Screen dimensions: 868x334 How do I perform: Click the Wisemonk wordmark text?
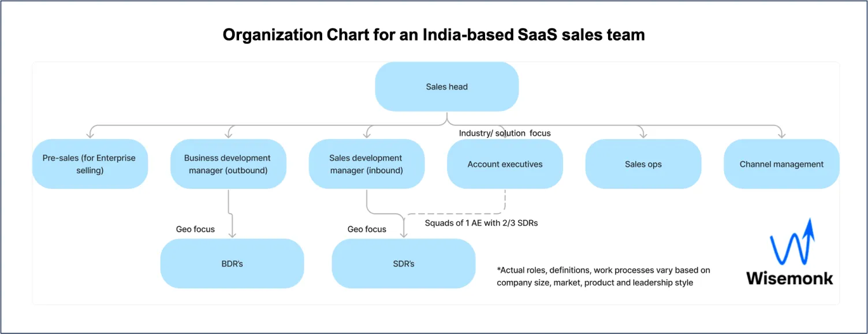(789, 278)
